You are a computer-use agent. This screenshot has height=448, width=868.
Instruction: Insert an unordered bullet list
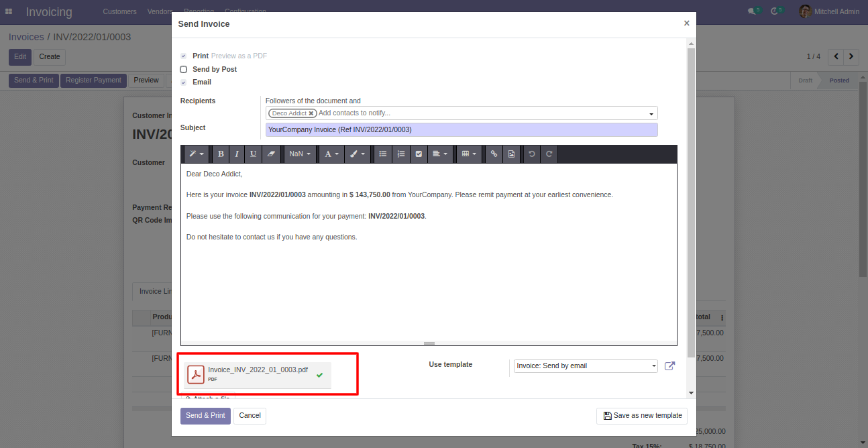pyautogui.click(x=383, y=154)
